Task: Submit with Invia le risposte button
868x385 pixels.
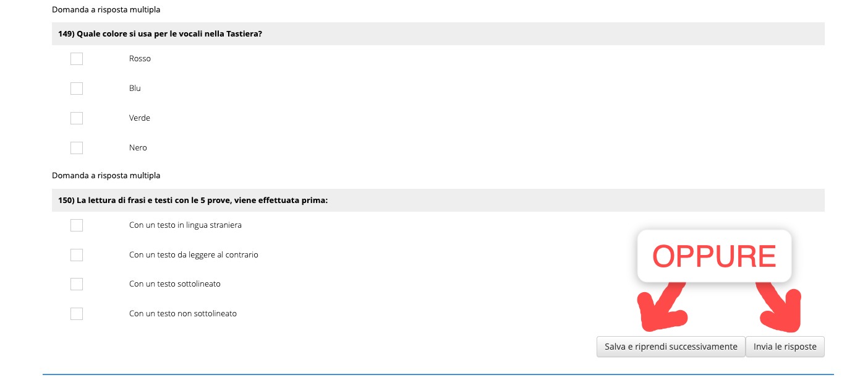Action: [785, 347]
